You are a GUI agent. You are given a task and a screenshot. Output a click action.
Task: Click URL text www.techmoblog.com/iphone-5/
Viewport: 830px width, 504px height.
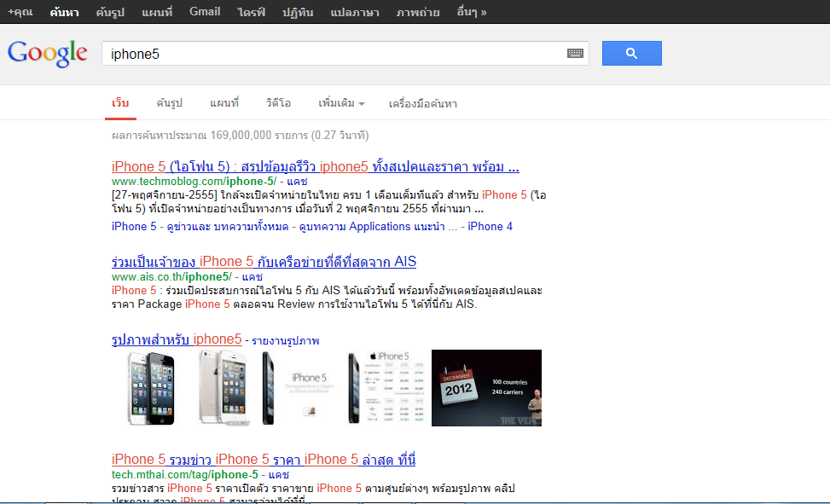coord(194,181)
